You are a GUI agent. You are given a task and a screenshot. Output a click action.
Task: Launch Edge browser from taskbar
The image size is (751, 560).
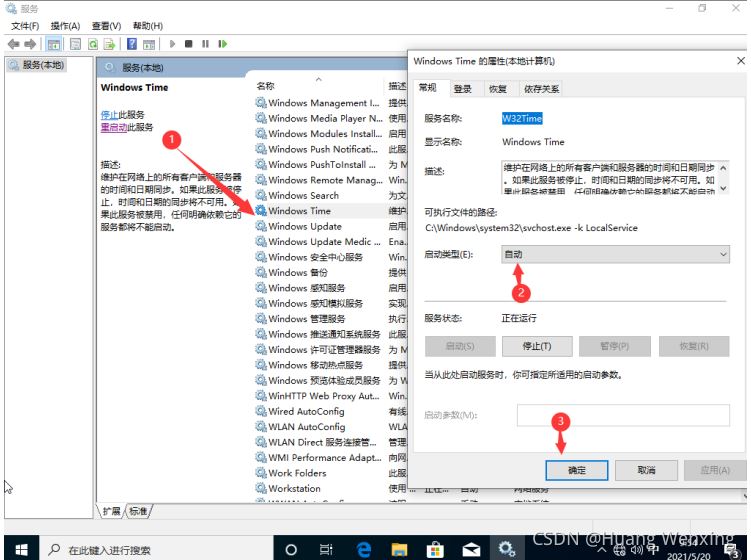click(364, 549)
